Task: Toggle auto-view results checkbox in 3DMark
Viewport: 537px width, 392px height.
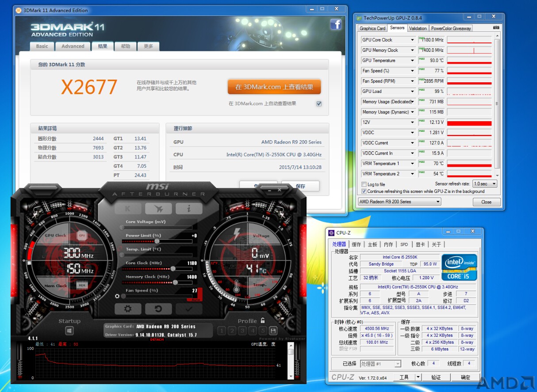Action: [319, 104]
